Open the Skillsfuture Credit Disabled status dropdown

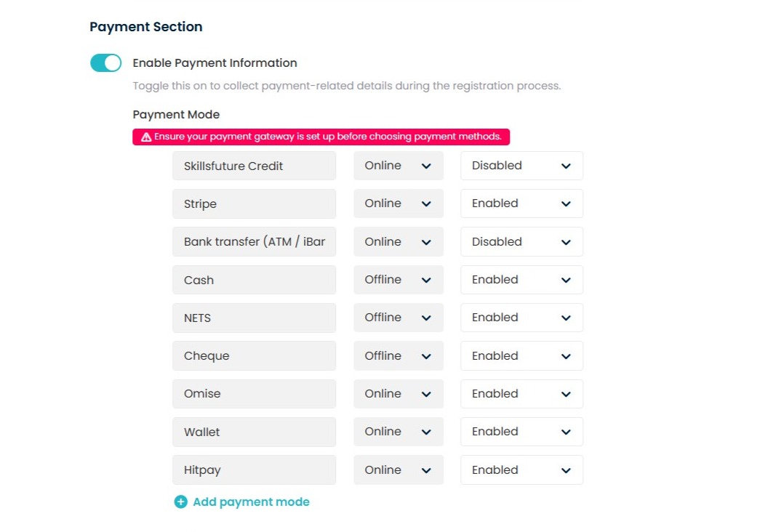coord(521,166)
